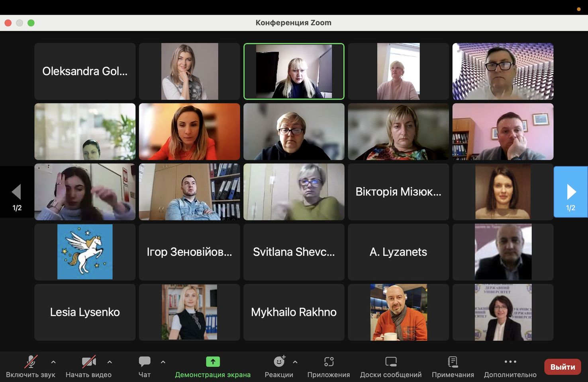Open Дополнительно three-dot menu
Viewport: 588px width, 382px height.
[510, 362]
